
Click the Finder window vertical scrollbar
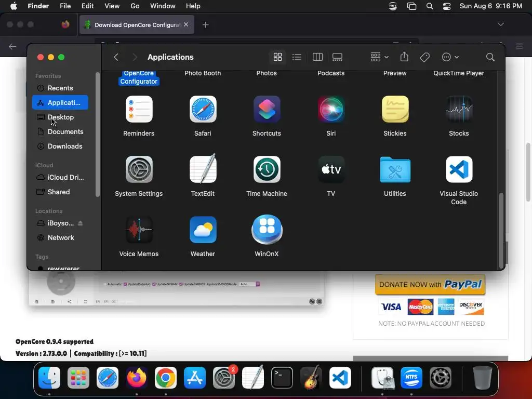[501, 230]
